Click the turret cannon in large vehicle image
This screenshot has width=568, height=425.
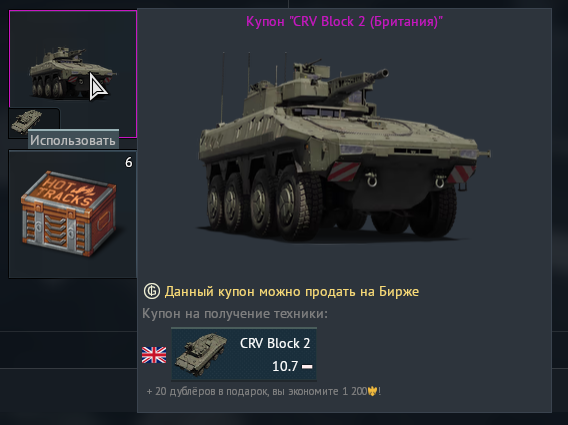click(362, 80)
